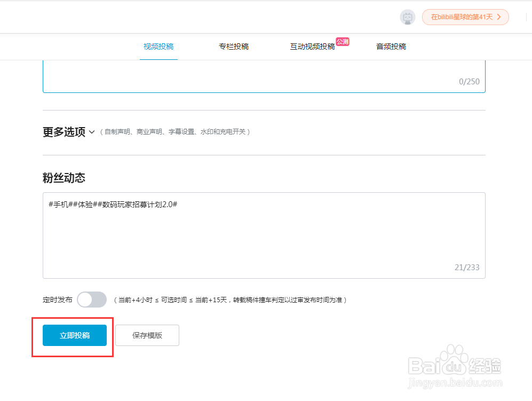532x401 pixels.
Task: Toggle the 定时发布 scheduled publish switch
Action: 92,300
